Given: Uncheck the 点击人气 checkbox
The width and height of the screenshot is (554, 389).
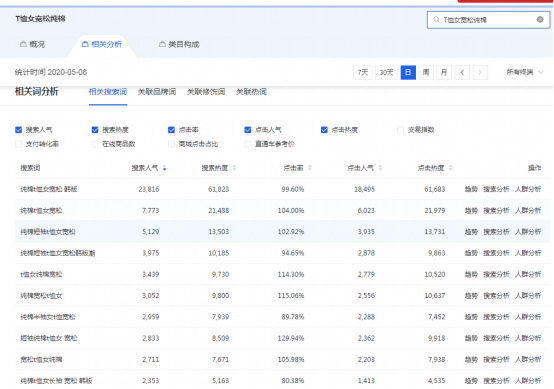Looking at the screenshot, I should pyautogui.click(x=248, y=130).
